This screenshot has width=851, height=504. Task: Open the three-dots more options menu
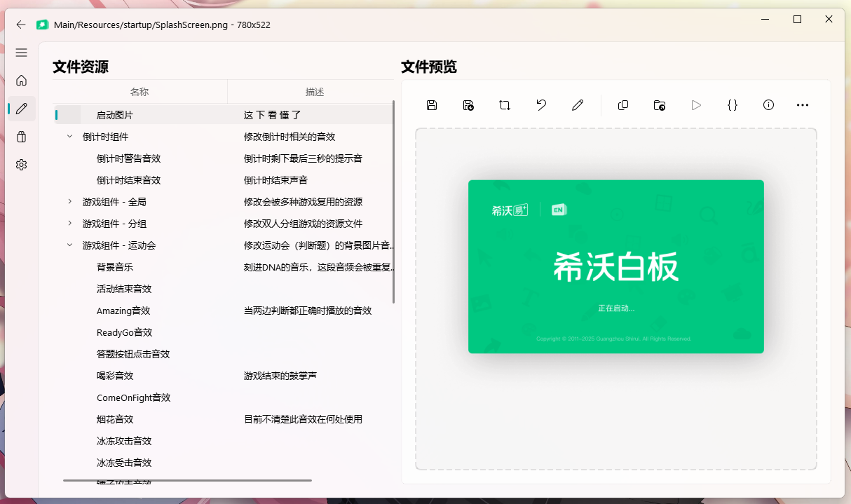(803, 105)
